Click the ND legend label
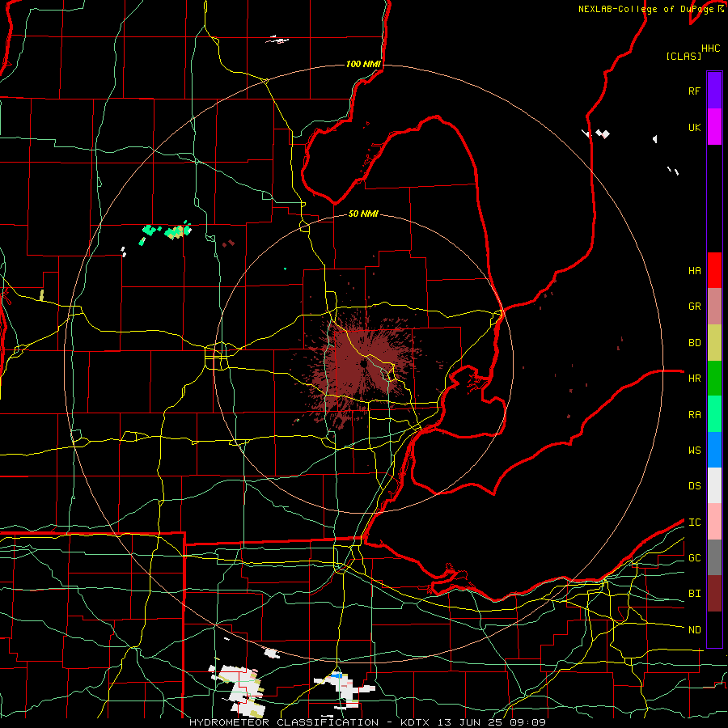The height and width of the screenshot is (728, 728). coord(694,630)
